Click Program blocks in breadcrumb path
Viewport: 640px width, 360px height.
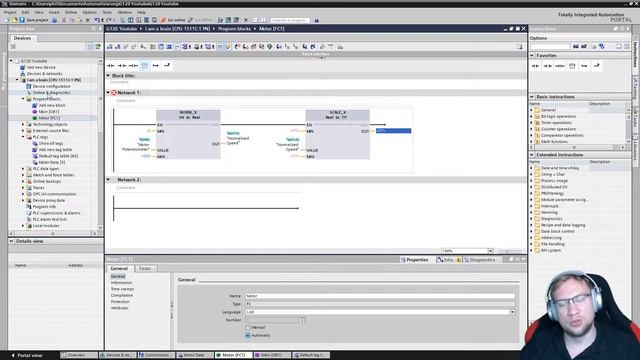[x=234, y=29]
